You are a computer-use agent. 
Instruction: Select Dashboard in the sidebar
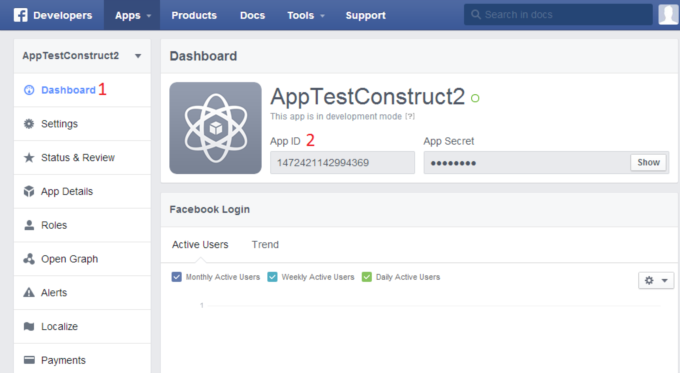[82, 90]
